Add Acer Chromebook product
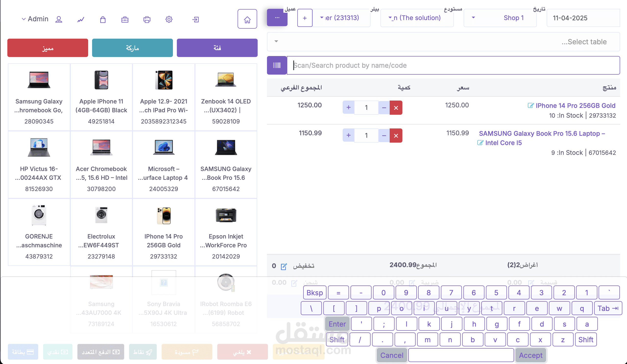 [101, 165]
